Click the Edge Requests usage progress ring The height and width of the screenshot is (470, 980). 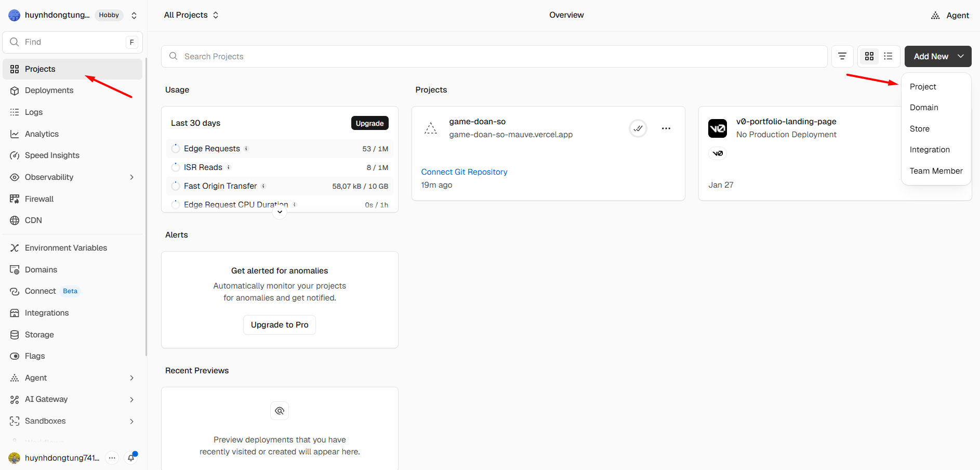pyautogui.click(x=176, y=149)
